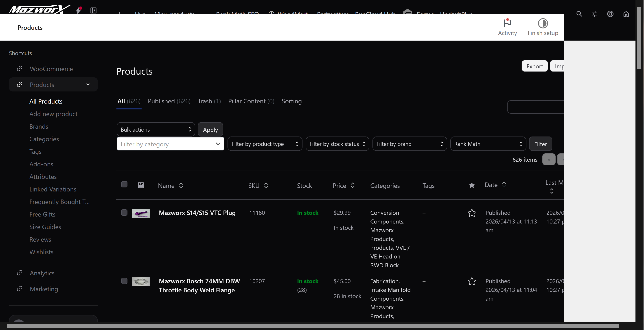This screenshot has width=644, height=330.
Task: Click the link icon beside Marketing
Action: pyautogui.click(x=20, y=289)
